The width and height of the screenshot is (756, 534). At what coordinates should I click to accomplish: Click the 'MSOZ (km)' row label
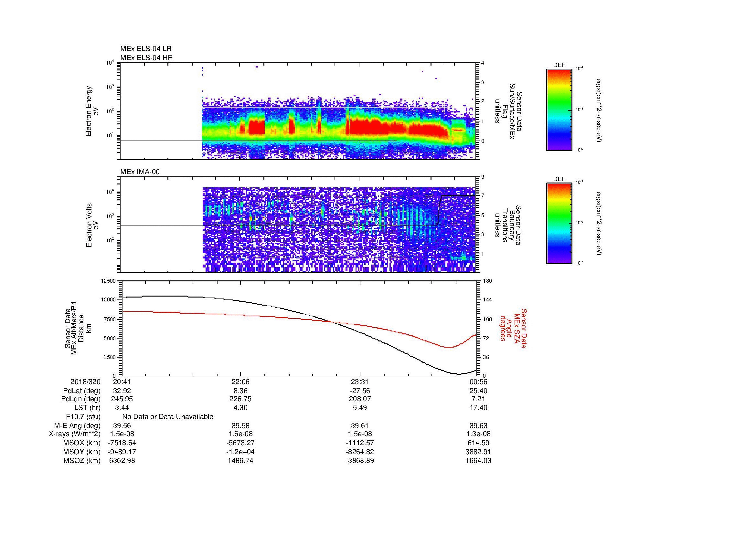tap(82, 461)
